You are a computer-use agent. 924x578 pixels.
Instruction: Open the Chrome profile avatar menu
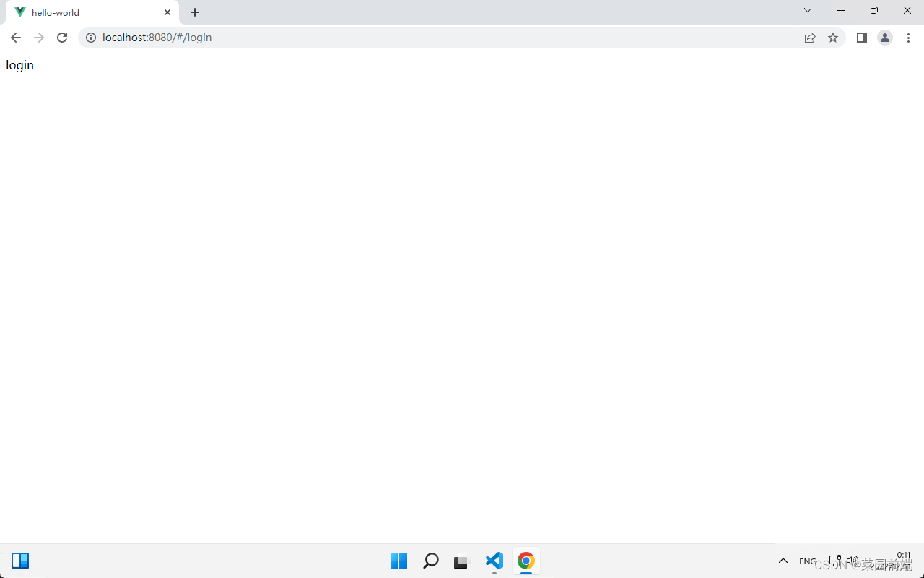pyautogui.click(x=885, y=38)
